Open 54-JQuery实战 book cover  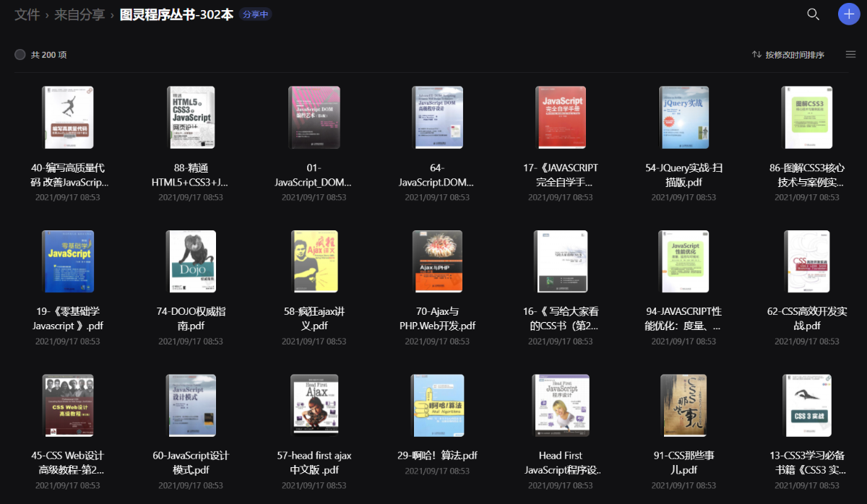pos(684,118)
